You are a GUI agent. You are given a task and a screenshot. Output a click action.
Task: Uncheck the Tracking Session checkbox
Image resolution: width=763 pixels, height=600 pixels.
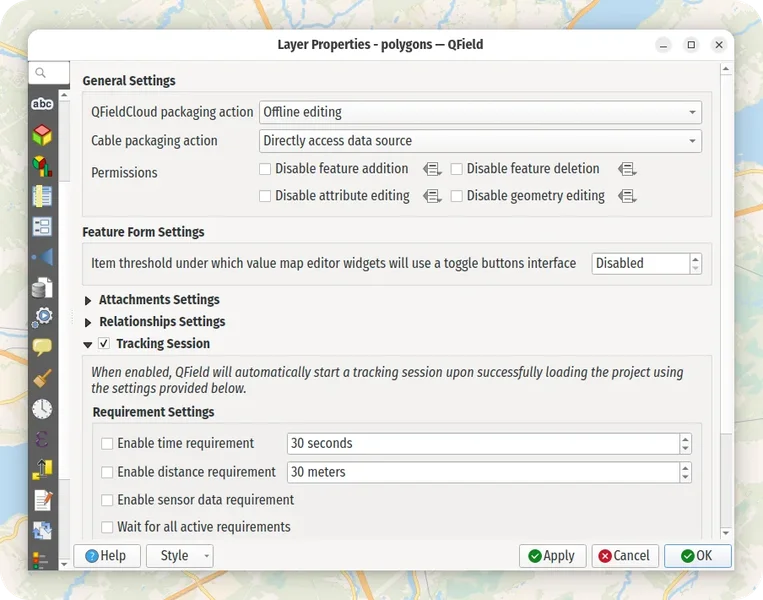tap(104, 344)
